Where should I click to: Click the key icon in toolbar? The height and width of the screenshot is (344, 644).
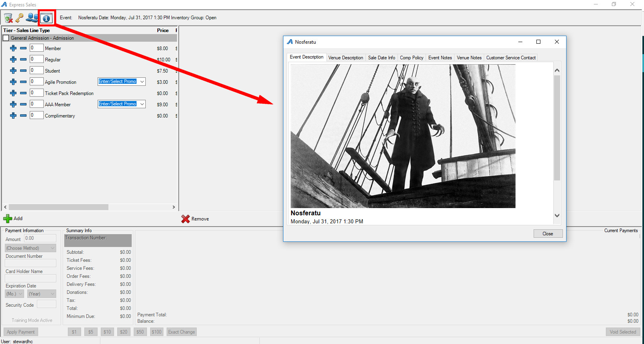click(x=20, y=18)
